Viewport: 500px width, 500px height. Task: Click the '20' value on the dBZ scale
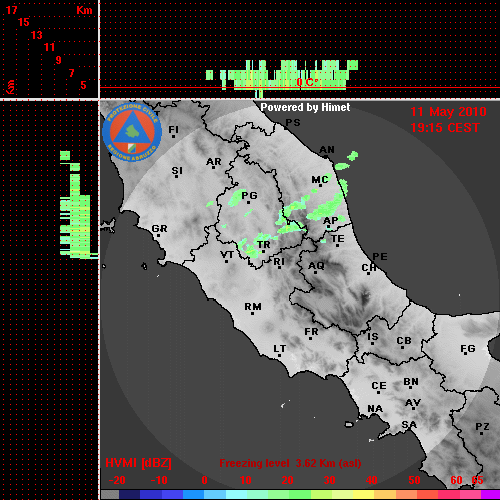287,480
